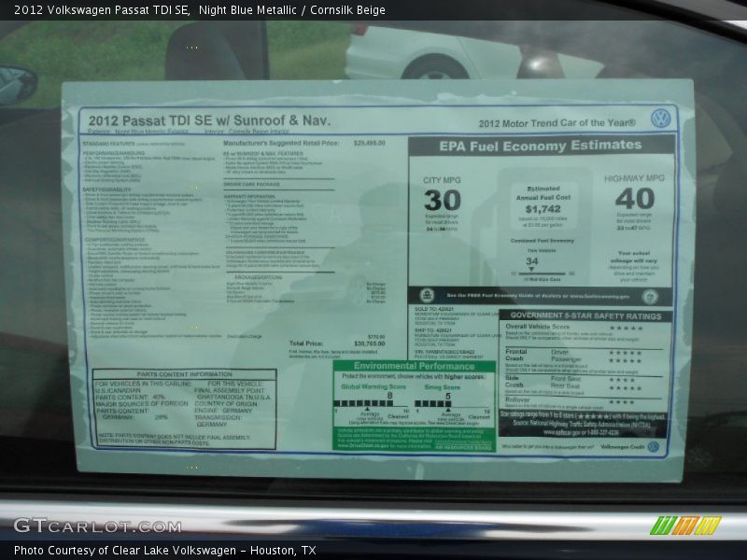This screenshot has height=560, width=747.
Task: Click the combined fuel economy 34 MPG scale
Action: coord(532,273)
